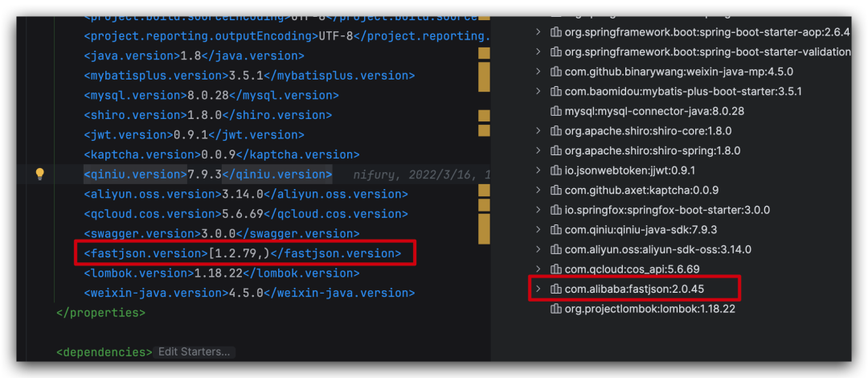Expand the com.github.axet:kaptcha:0.0.9 node
Screen dimensions: 868x378
pos(538,190)
